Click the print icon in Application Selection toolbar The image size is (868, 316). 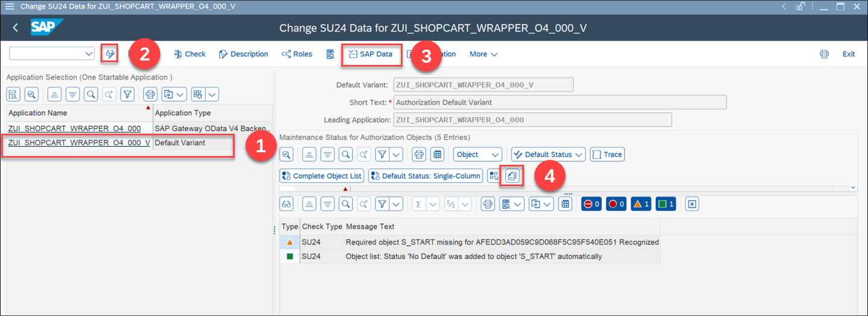pos(150,94)
